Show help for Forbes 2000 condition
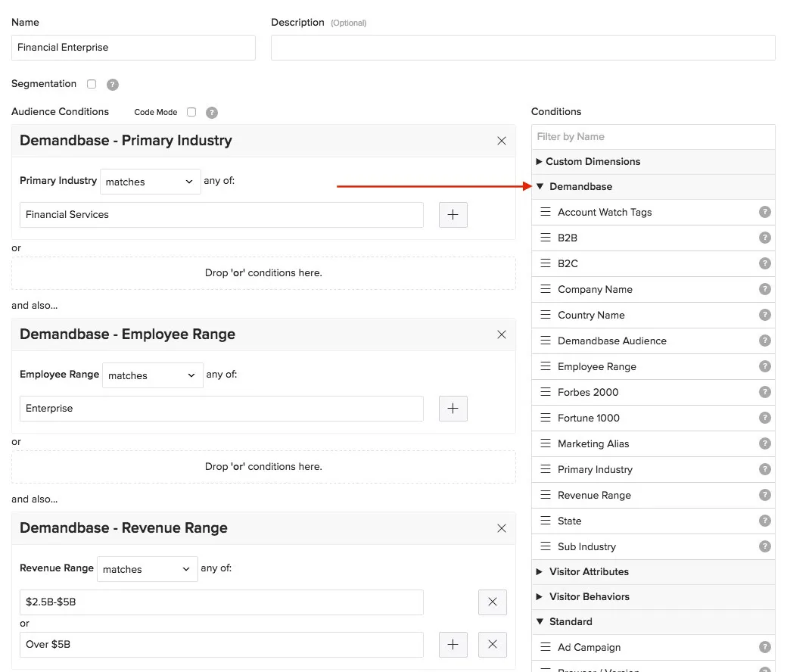 pyautogui.click(x=764, y=392)
